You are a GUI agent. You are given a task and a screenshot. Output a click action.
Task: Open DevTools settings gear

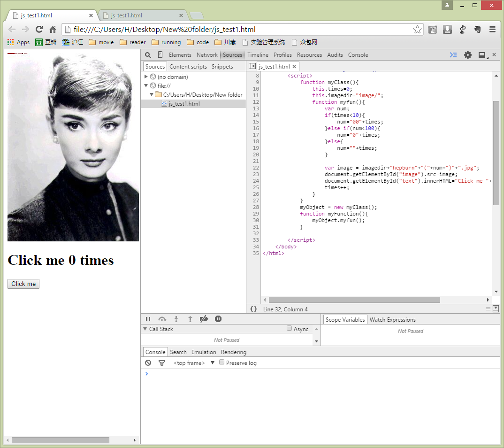click(x=468, y=55)
